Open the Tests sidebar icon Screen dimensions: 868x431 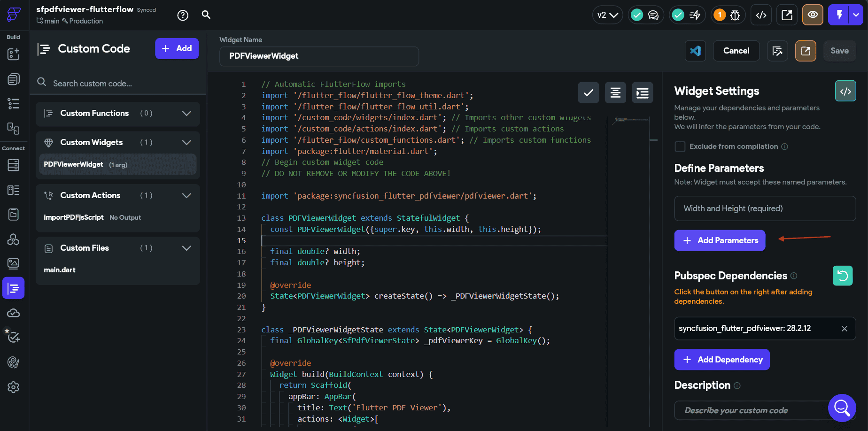pyautogui.click(x=14, y=337)
